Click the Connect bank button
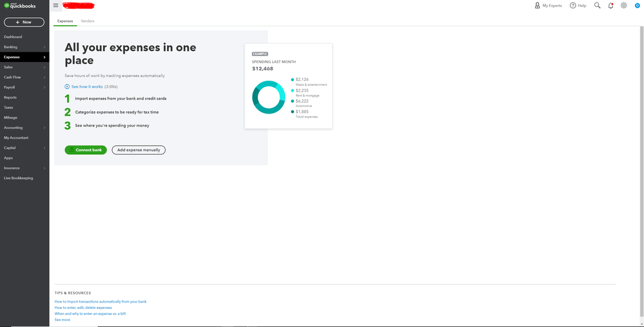The height and width of the screenshot is (327, 644). tap(86, 150)
